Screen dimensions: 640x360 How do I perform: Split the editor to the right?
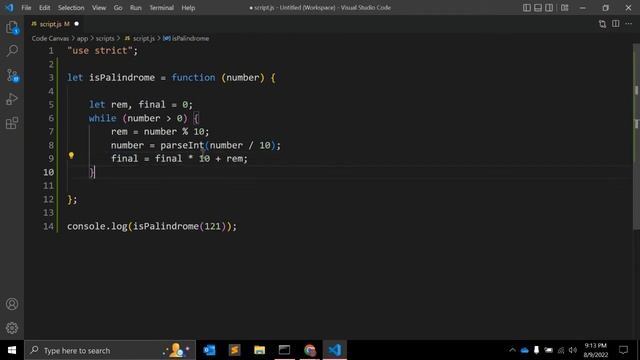(x=616, y=24)
